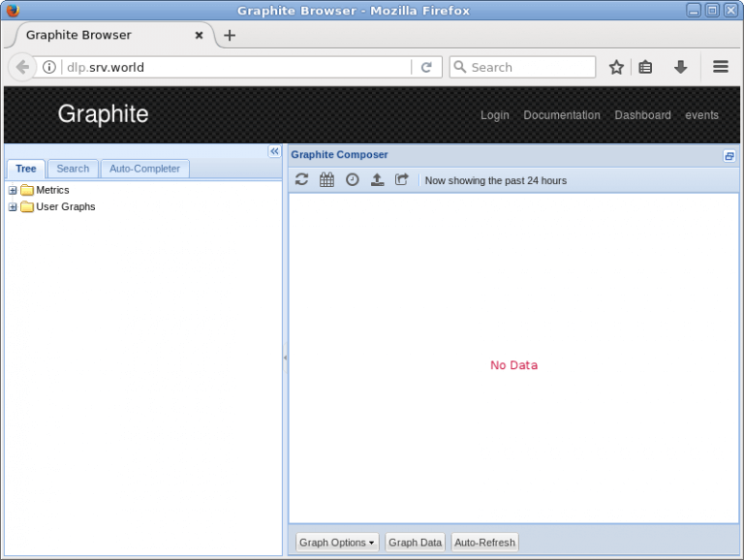Image resolution: width=744 pixels, height=560 pixels.
Task: Switch to the Search tab
Action: (73, 169)
